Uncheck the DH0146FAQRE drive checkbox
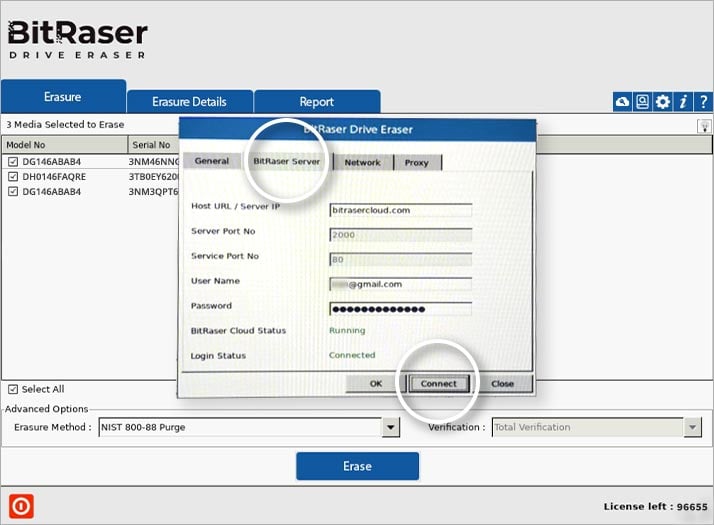This screenshot has width=714, height=525. pyautogui.click(x=13, y=177)
